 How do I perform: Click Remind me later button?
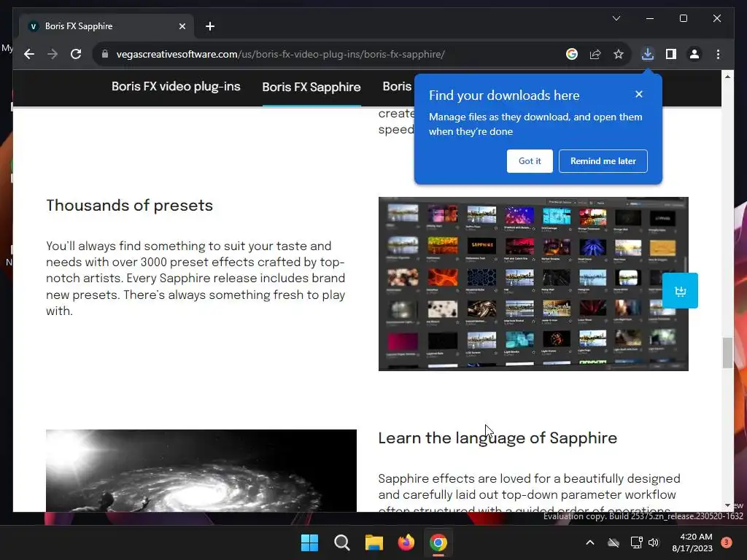(603, 161)
